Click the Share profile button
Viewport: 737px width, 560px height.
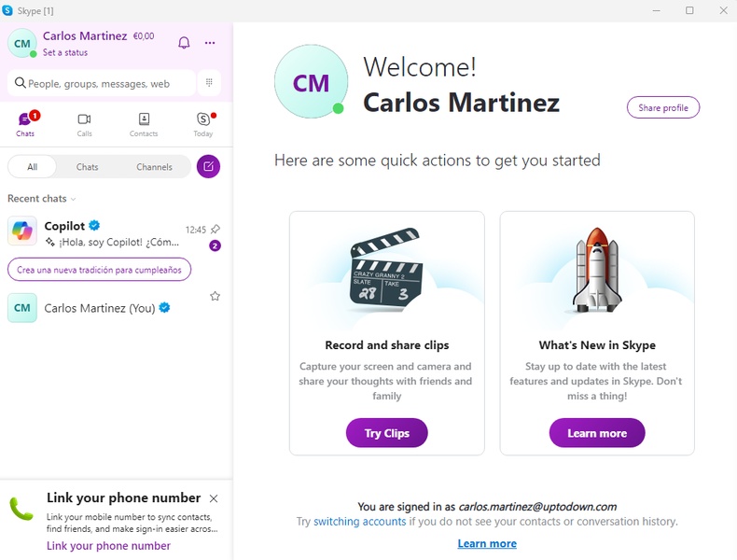(662, 108)
